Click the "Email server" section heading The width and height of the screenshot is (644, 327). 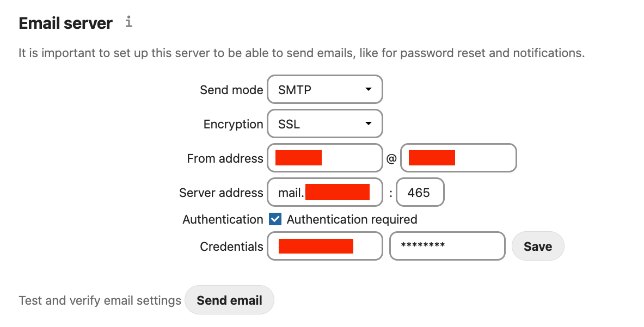(x=65, y=23)
